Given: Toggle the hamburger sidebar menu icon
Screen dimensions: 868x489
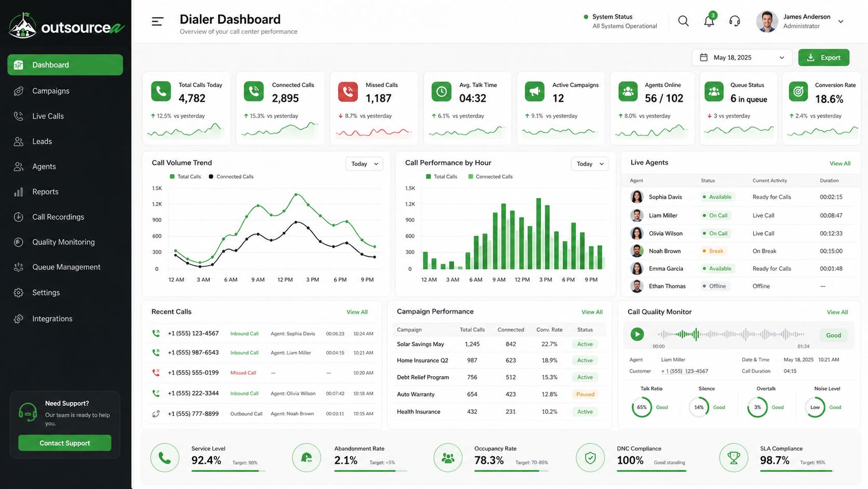Looking at the screenshot, I should 157,21.
